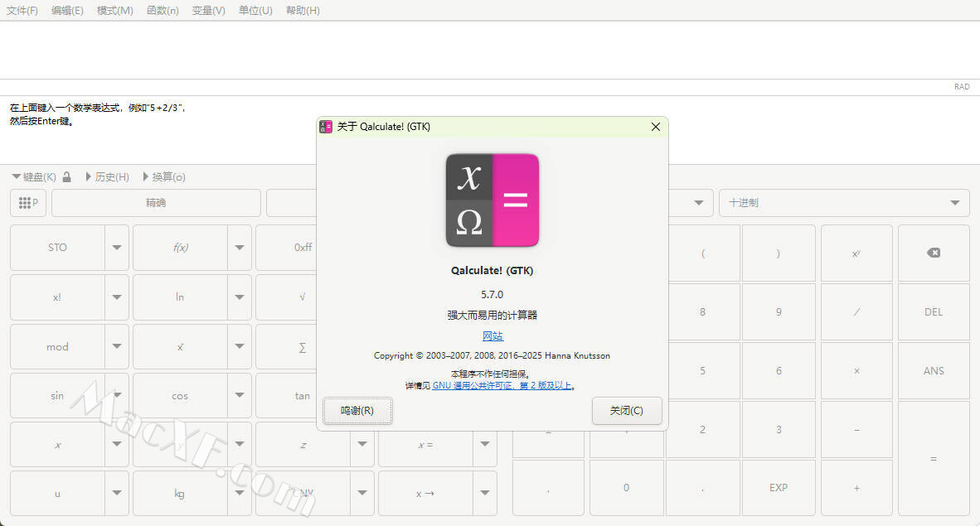Viewport: 980px width, 526px height.
Task: Open dropdown arrow next to kg
Action: click(x=240, y=493)
